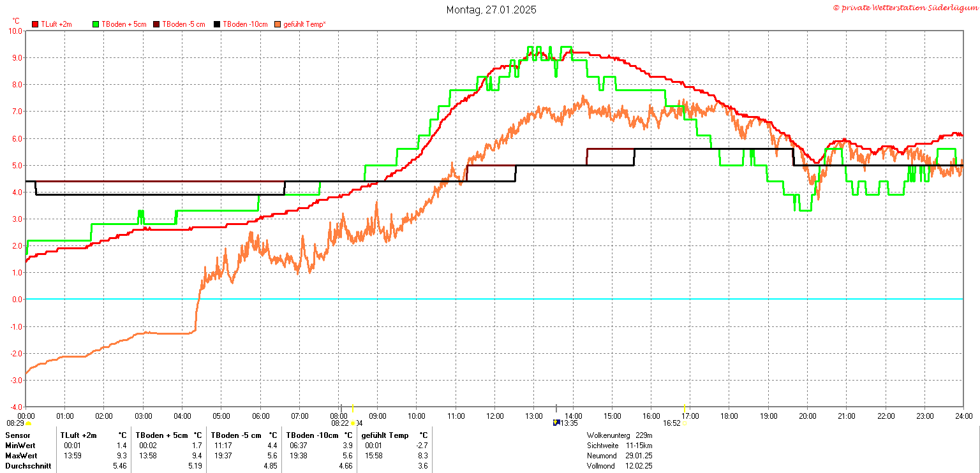Click the MaxWert row label
Image resolution: width=980 pixels, height=473 pixels.
[21, 456]
